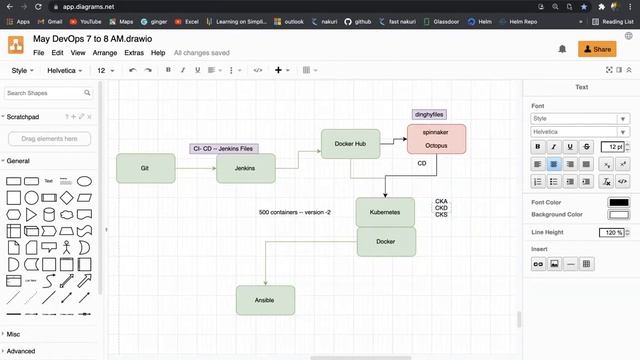Click the clear formatting icon
The image size is (640, 360).
click(x=607, y=182)
